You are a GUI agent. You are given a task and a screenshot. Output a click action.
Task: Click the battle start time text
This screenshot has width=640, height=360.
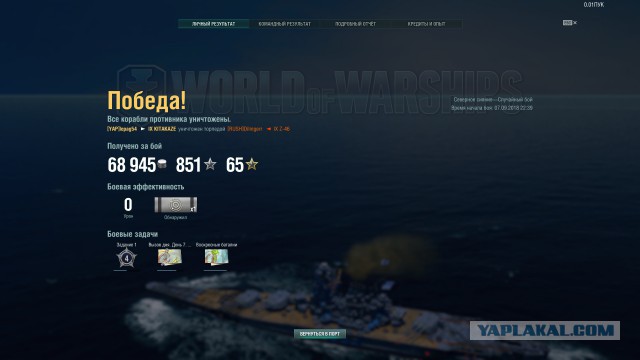click(x=492, y=108)
